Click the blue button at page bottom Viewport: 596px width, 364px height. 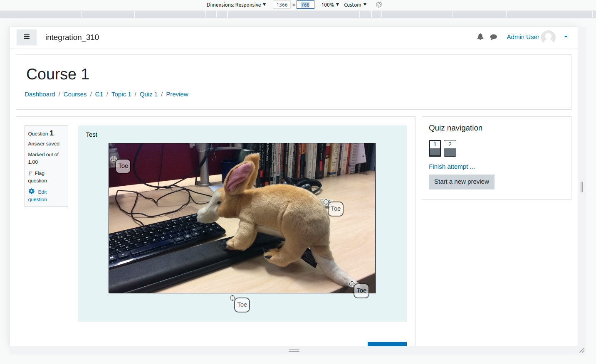pos(387,344)
